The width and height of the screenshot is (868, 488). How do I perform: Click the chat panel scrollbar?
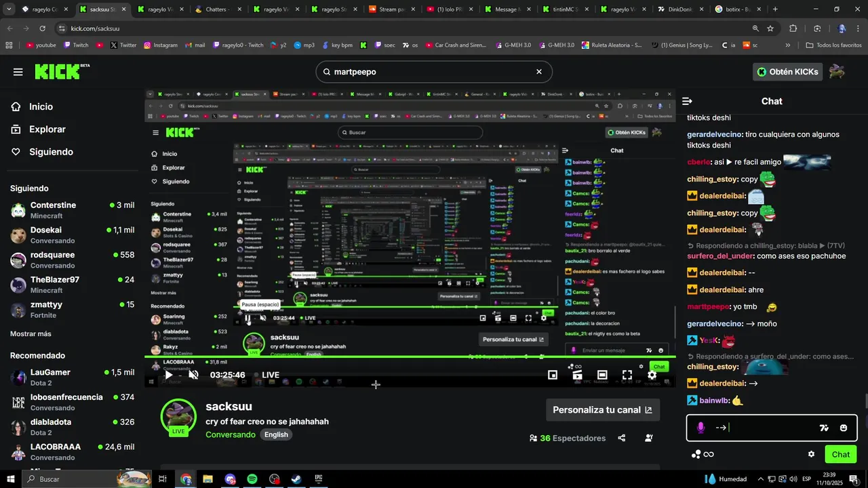point(865,401)
